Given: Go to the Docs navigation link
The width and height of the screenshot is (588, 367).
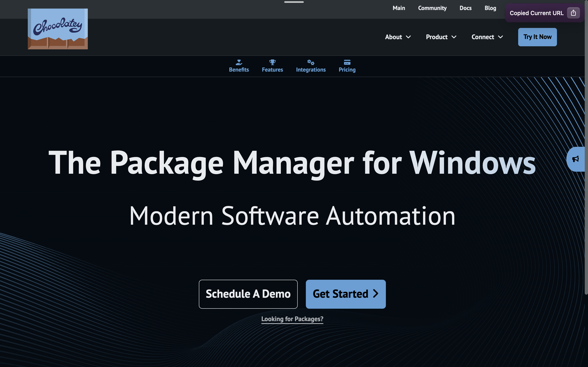Looking at the screenshot, I should 465,8.
